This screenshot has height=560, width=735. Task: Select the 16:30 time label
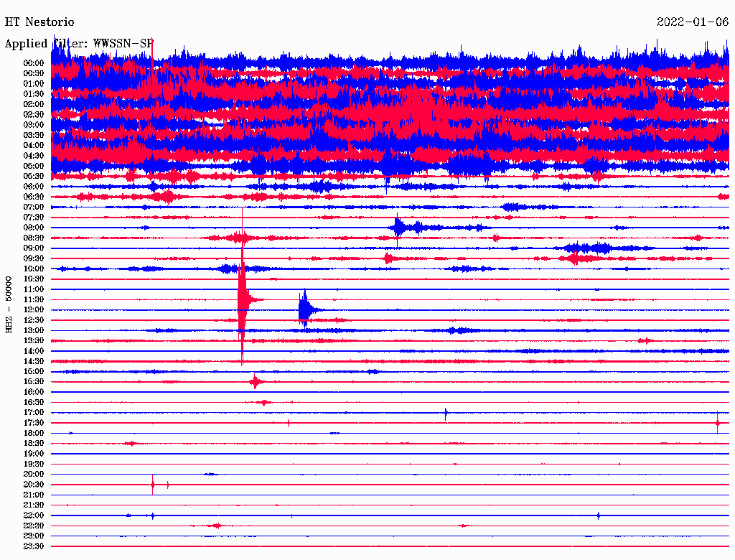coord(34,402)
